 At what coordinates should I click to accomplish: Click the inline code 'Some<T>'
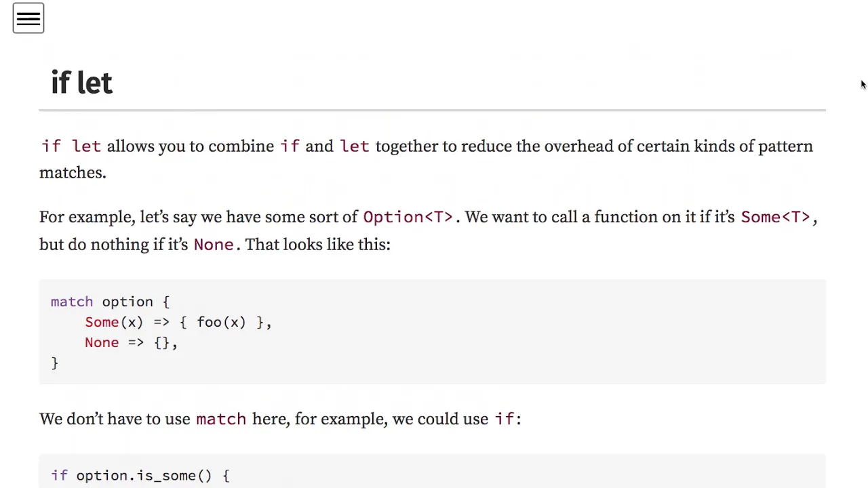(x=775, y=218)
